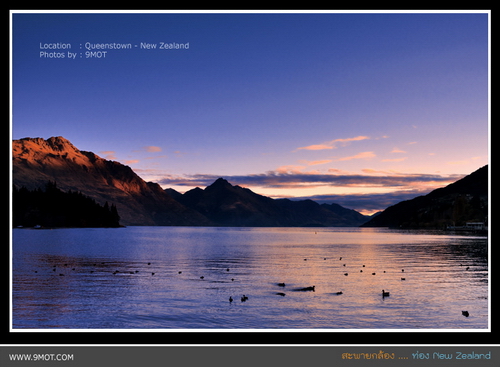Click the WWW.9MOT.COM website text

tap(41, 357)
